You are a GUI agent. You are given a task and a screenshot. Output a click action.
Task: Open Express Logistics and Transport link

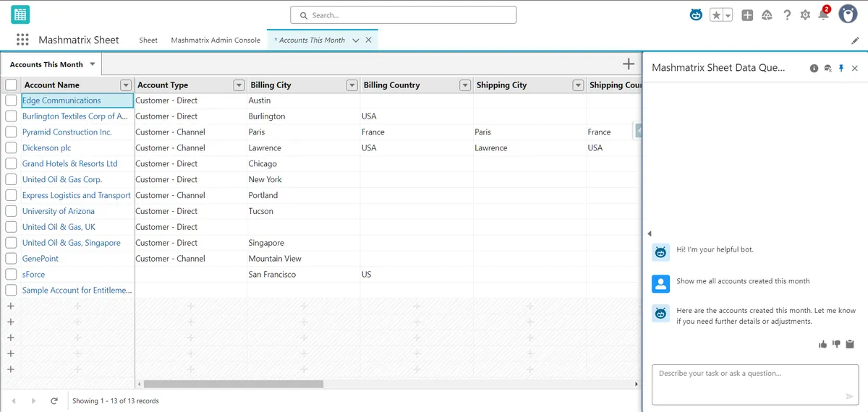pos(77,195)
